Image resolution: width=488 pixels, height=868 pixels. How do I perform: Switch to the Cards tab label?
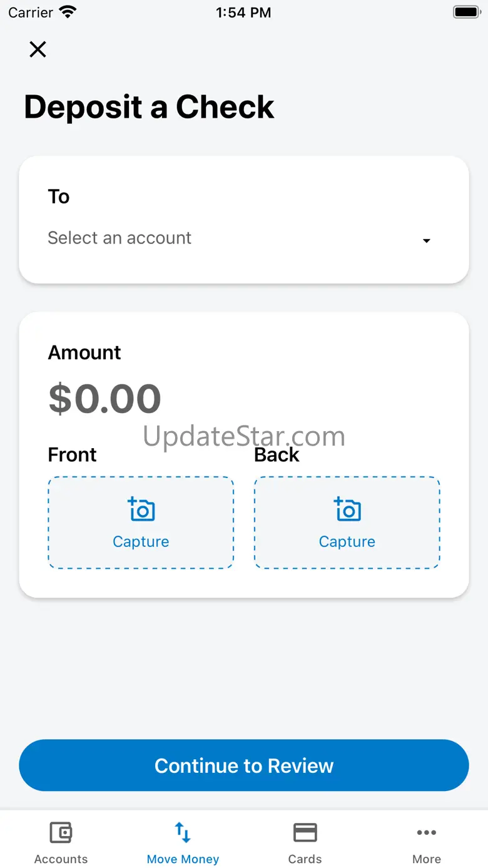coord(305,859)
